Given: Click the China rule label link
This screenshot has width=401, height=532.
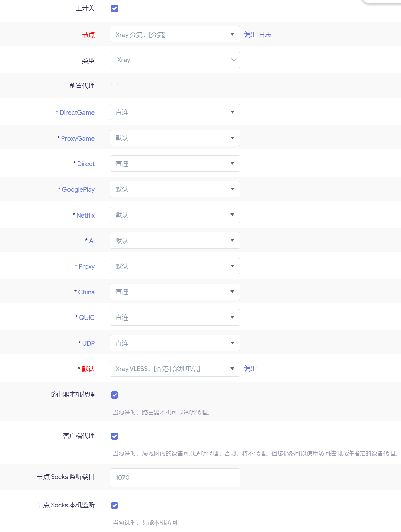Looking at the screenshot, I should 86,292.
